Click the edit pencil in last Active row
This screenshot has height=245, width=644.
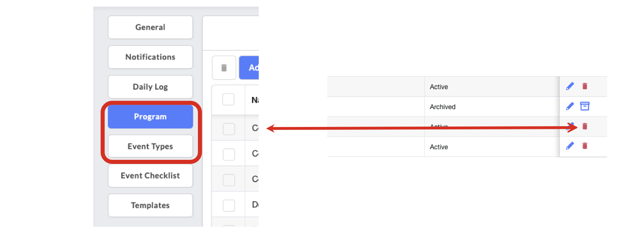pyautogui.click(x=570, y=146)
